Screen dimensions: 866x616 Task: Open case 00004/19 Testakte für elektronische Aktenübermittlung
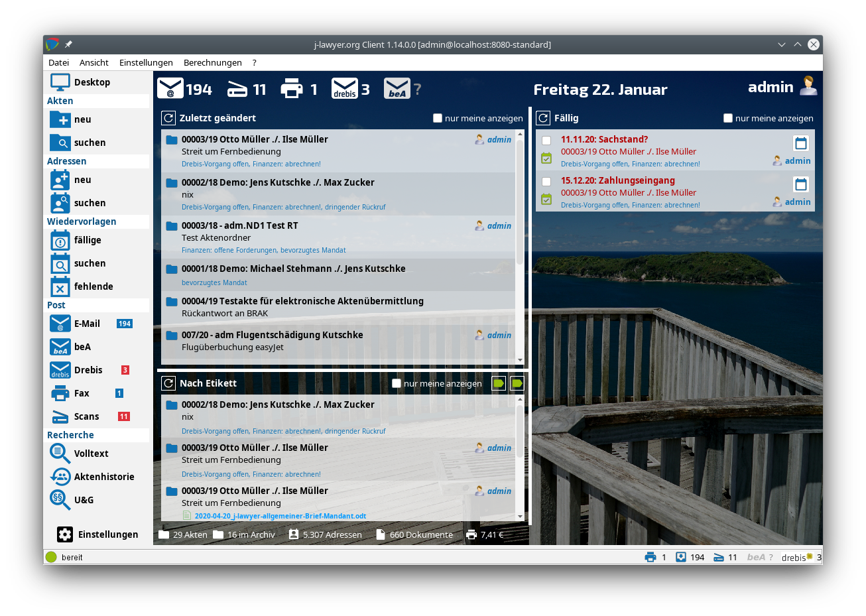(302, 301)
